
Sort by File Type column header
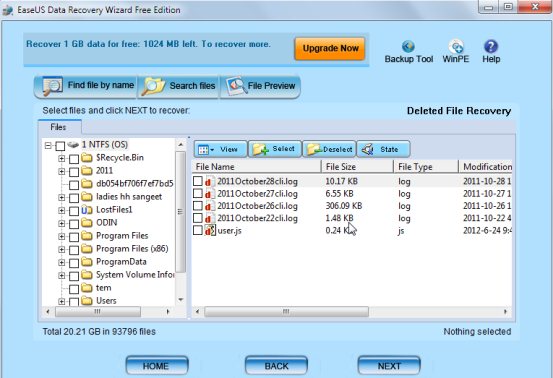[x=426, y=167]
